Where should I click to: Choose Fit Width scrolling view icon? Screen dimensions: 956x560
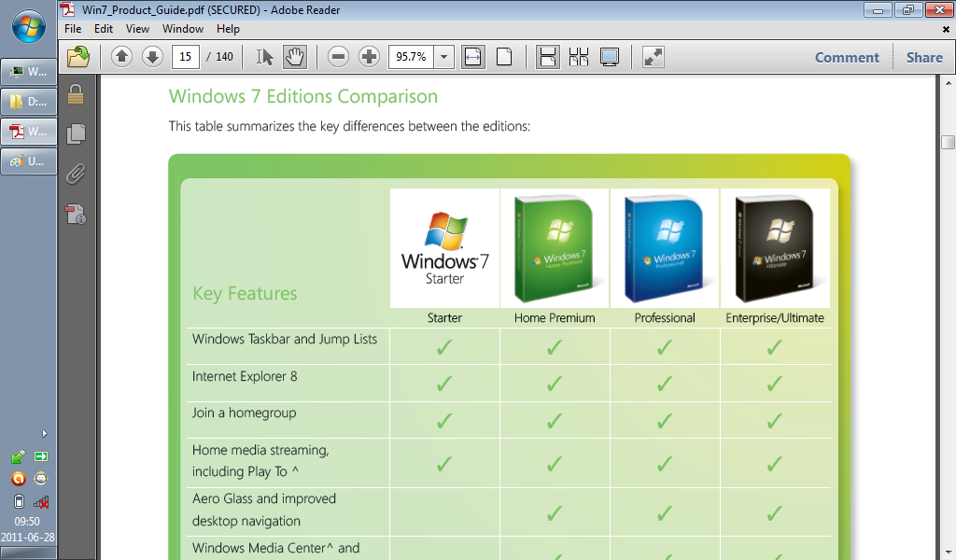click(473, 57)
